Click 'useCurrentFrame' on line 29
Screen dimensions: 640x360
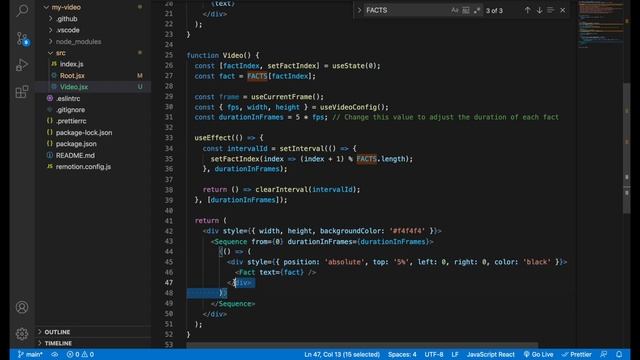click(x=283, y=97)
